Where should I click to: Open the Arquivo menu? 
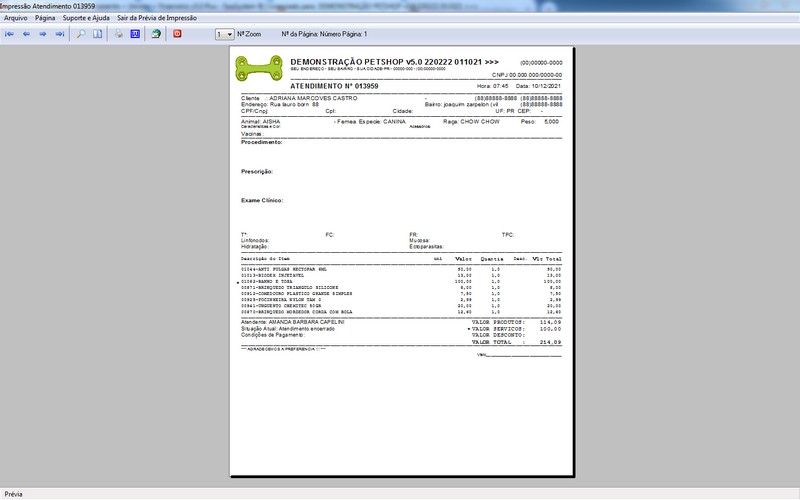click(x=16, y=18)
